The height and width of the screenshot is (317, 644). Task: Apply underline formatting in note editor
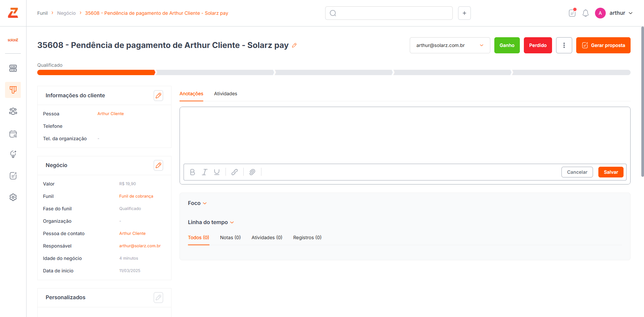217,172
